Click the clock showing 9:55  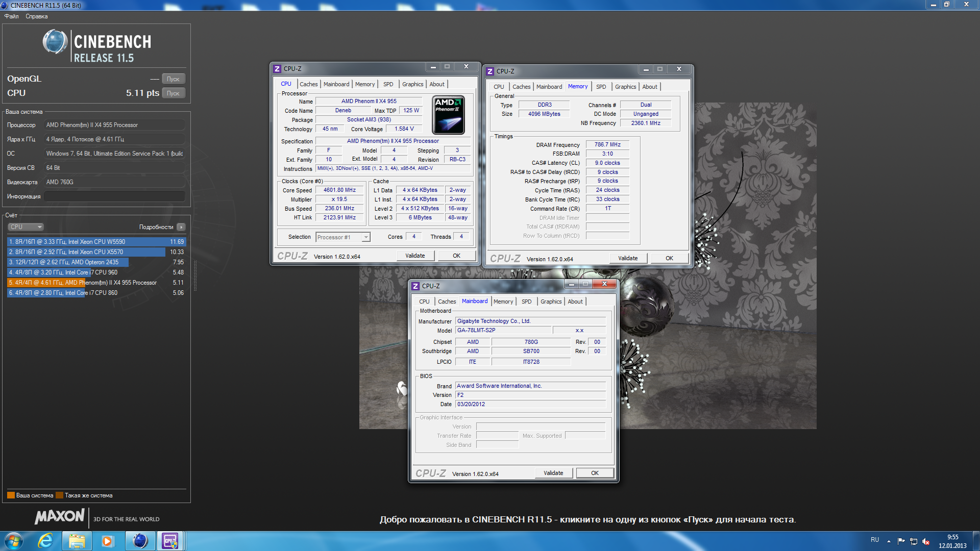click(952, 537)
